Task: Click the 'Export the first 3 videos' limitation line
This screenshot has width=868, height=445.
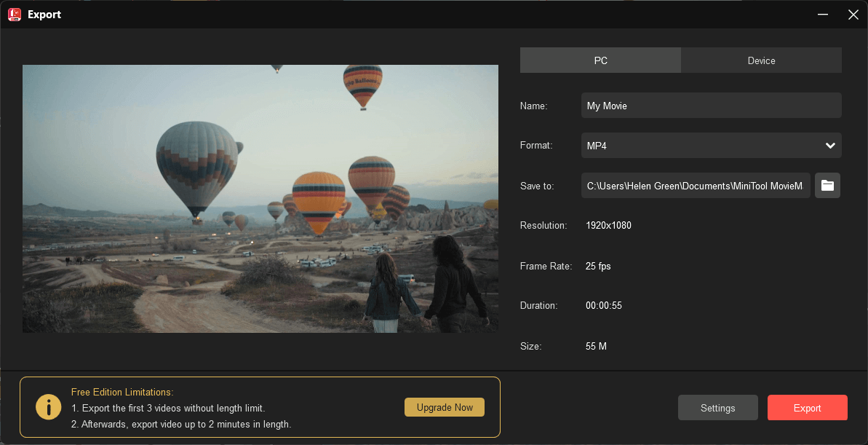Action: 168,409
